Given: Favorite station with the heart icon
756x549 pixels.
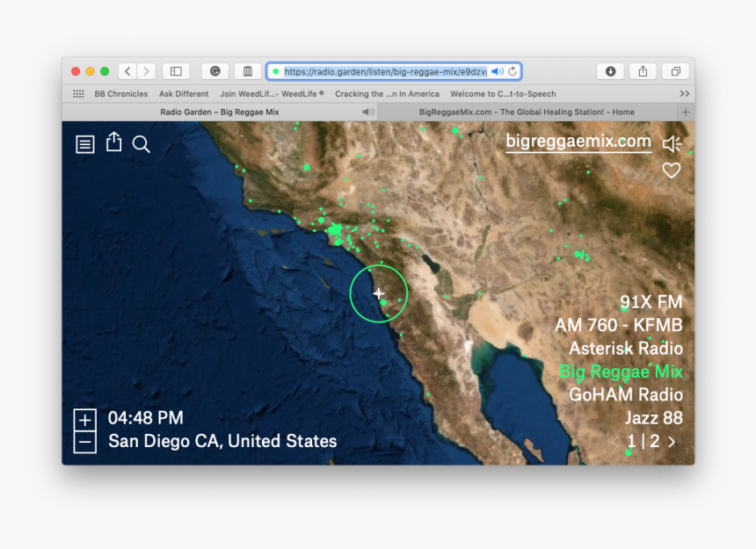Looking at the screenshot, I should (x=671, y=170).
